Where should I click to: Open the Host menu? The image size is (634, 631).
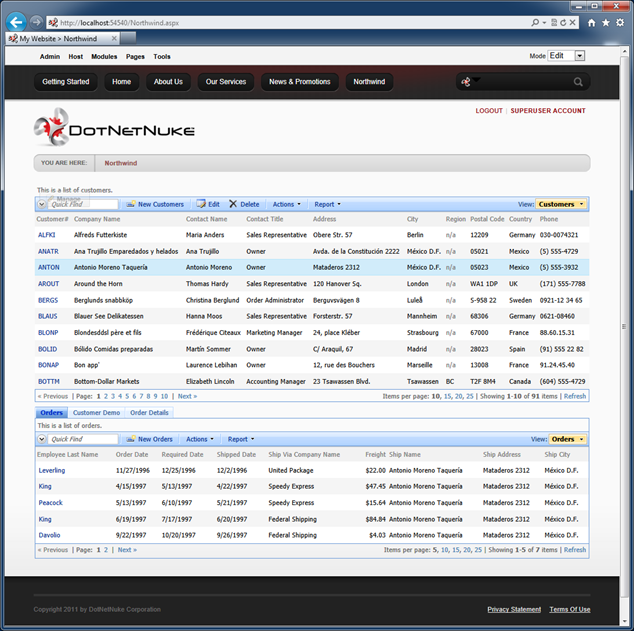pyautogui.click(x=76, y=57)
